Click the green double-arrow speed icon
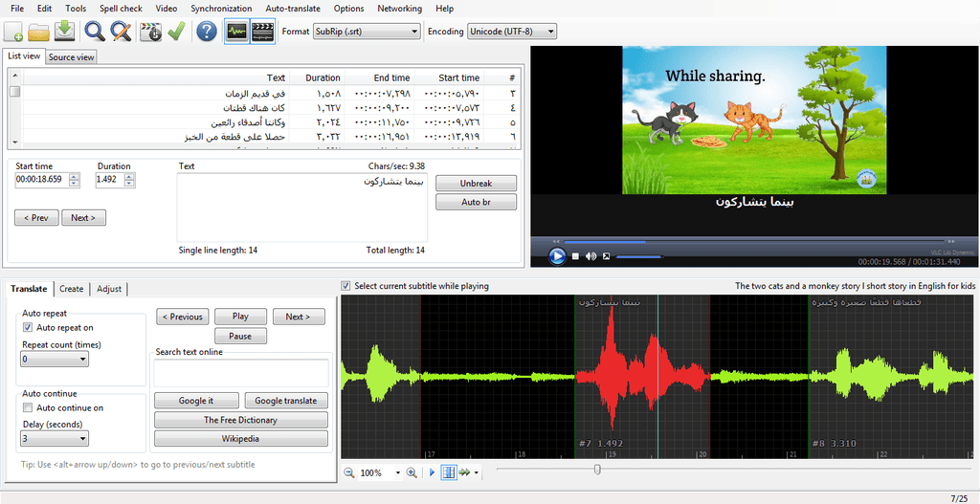Screen dimensions: 980x504 [x=464, y=473]
